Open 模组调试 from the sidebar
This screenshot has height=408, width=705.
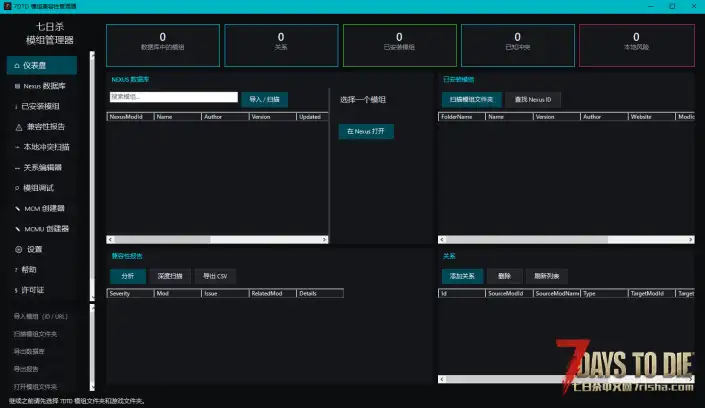click(42, 188)
